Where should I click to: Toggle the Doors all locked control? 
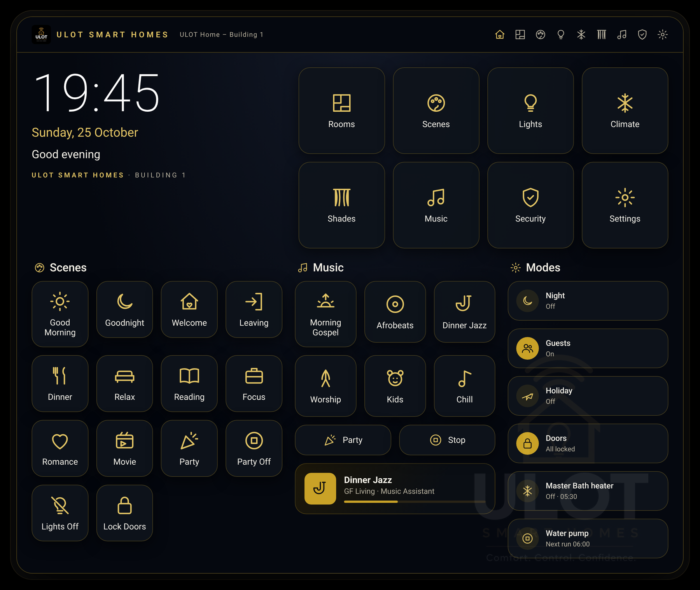click(x=588, y=443)
